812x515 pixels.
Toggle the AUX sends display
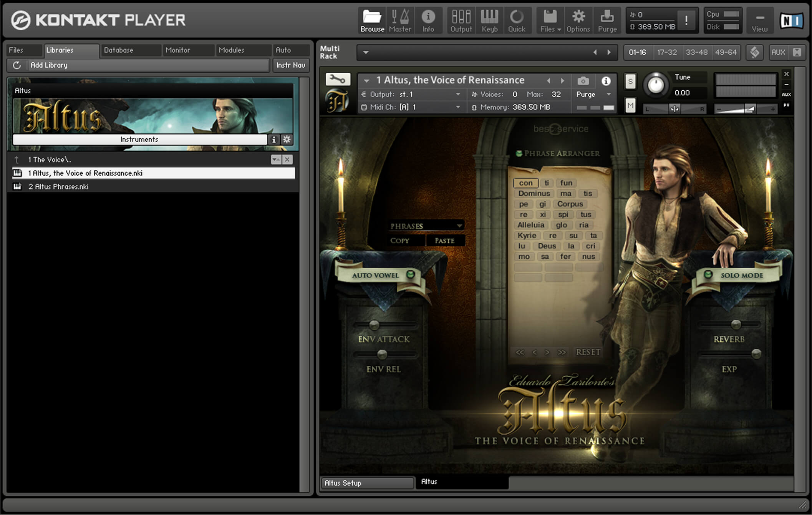point(778,52)
